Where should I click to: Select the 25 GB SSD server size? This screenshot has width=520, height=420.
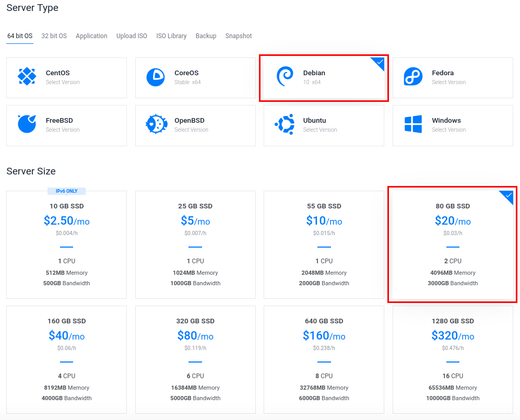click(195, 244)
